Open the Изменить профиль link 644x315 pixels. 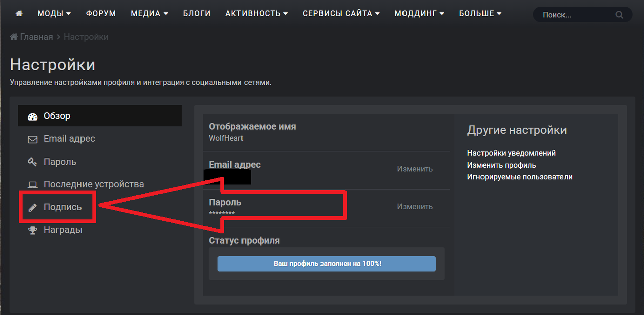(502, 165)
